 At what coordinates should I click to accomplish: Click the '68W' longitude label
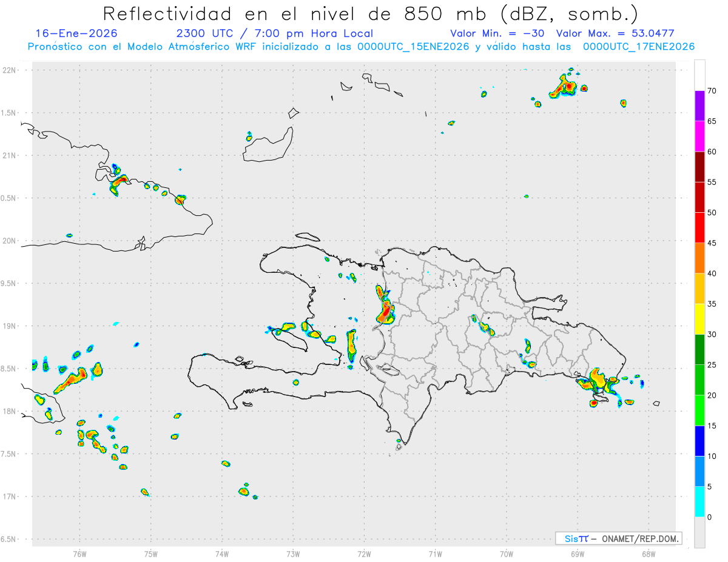[x=648, y=554]
